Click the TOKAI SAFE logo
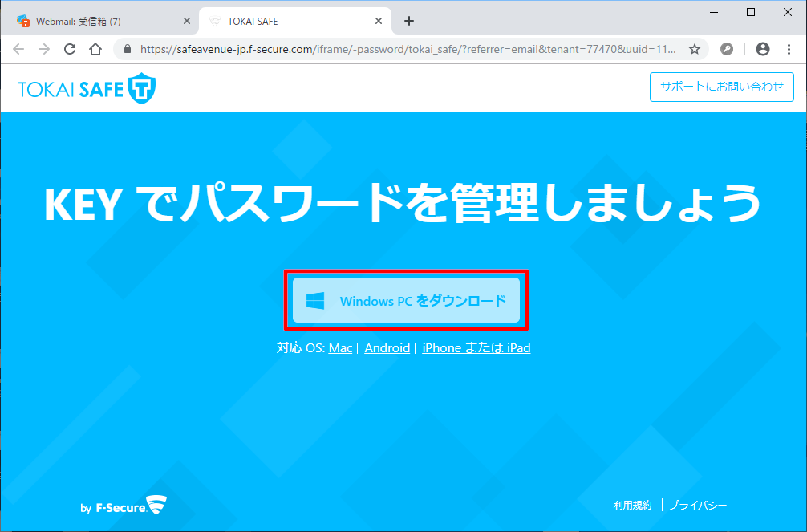Image resolution: width=807 pixels, height=532 pixels. tap(87, 88)
